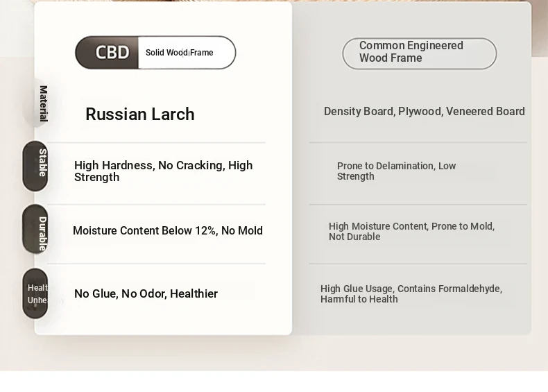Click the No Glue, No Odor, Healthier text
This screenshot has width=548, height=392.
tap(146, 293)
